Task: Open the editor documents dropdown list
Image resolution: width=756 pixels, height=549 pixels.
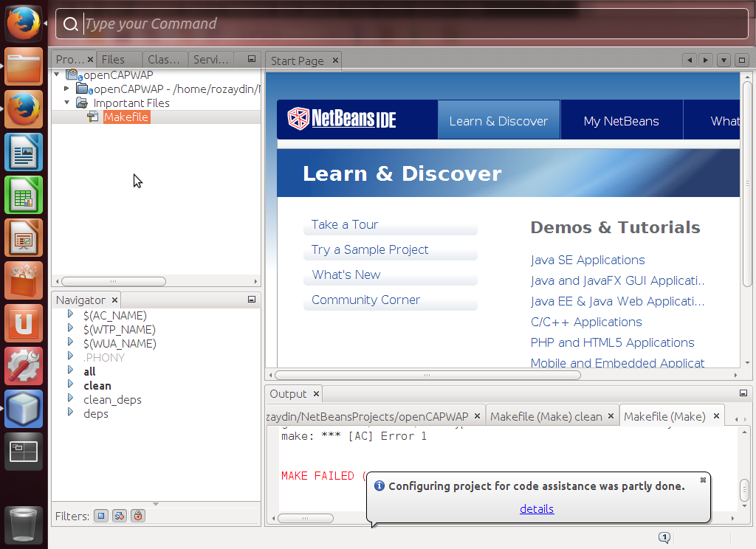Action: click(x=724, y=61)
